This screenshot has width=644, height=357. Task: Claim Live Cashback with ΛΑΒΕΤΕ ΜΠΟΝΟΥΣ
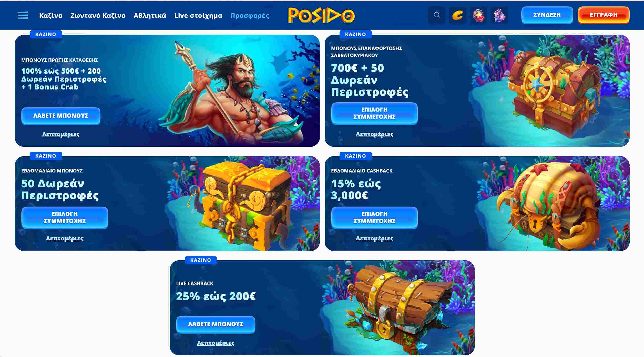tap(216, 324)
